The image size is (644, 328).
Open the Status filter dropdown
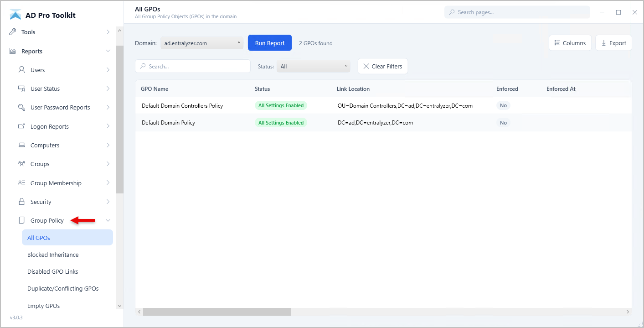coord(313,66)
